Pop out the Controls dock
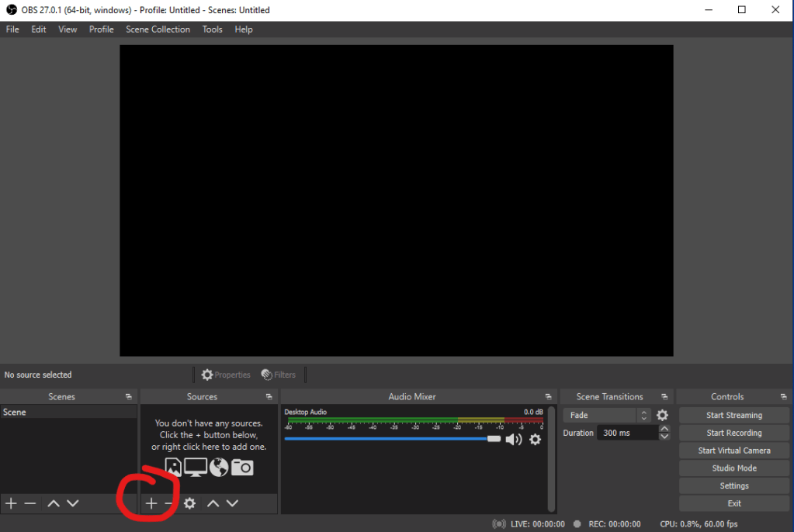The width and height of the screenshot is (794, 532). (783, 397)
